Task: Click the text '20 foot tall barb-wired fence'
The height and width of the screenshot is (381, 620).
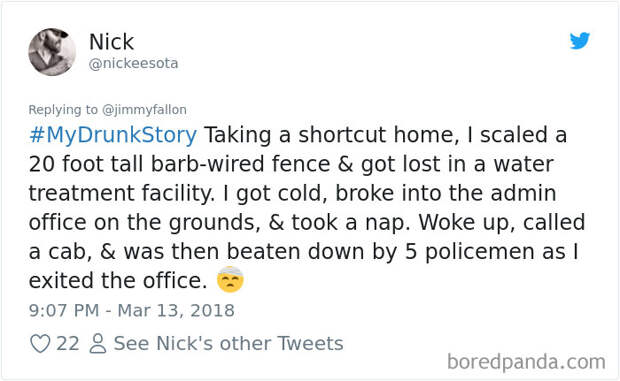Action: pos(180,164)
